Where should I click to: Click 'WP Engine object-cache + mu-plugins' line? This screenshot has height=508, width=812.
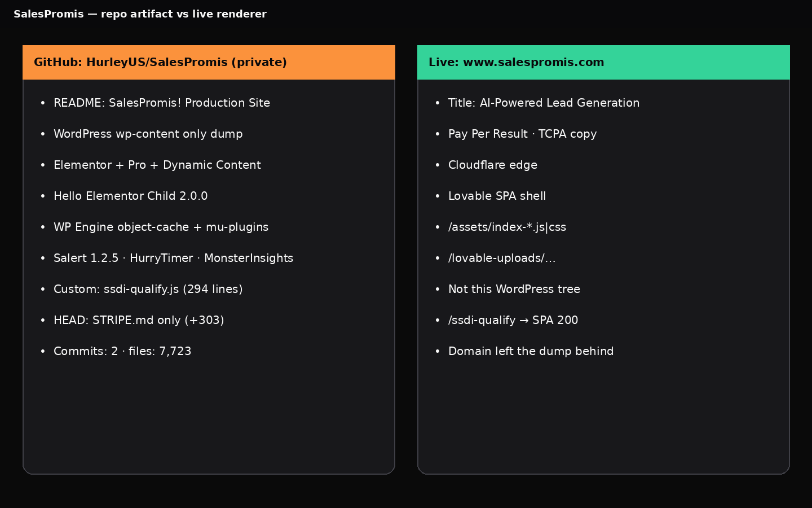click(x=161, y=227)
